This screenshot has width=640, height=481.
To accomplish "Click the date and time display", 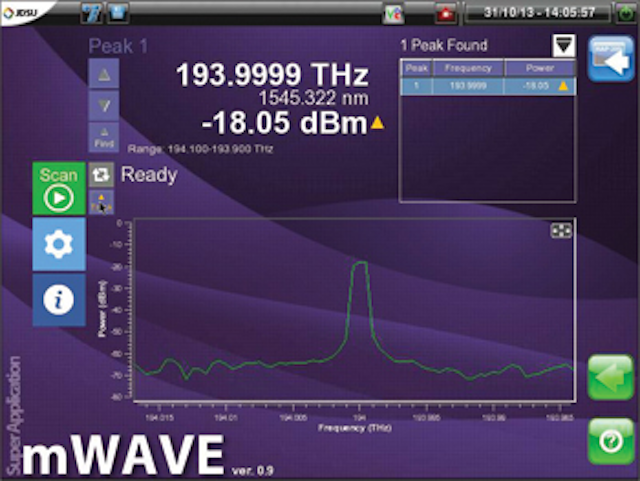I will [x=539, y=13].
